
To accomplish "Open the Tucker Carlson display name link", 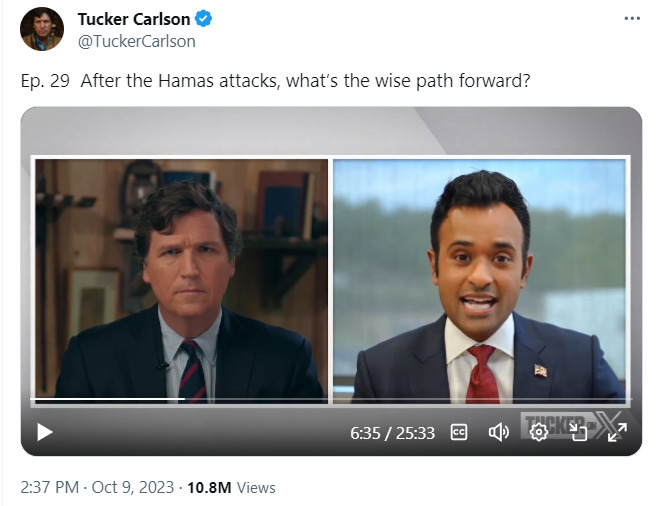I will [133, 20].
